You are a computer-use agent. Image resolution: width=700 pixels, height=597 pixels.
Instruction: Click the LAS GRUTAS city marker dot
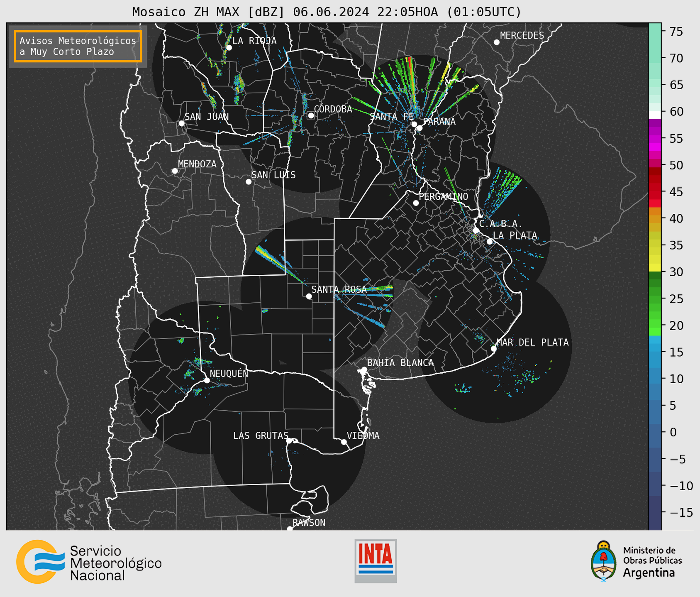tap(289, 441)
